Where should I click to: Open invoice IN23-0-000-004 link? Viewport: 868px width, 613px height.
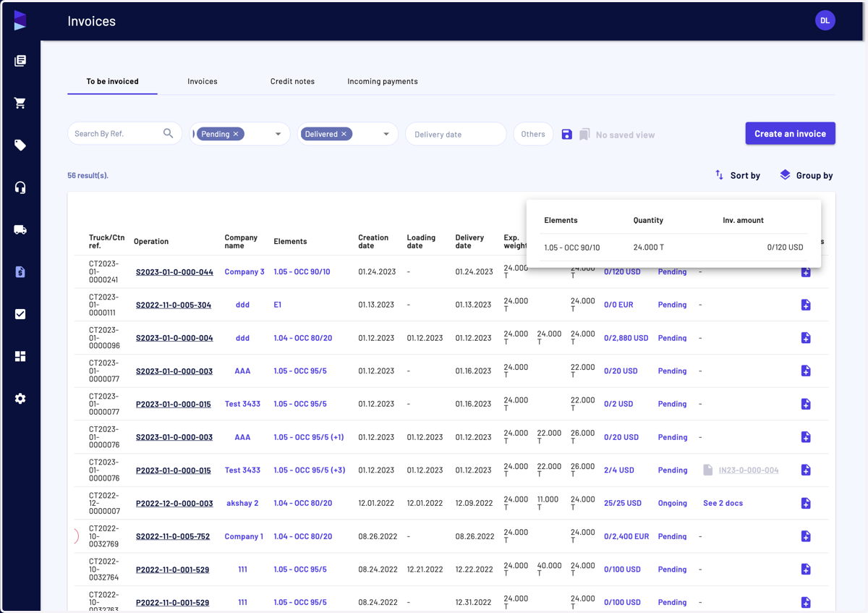pyautogui.click(x=749, y=470)
